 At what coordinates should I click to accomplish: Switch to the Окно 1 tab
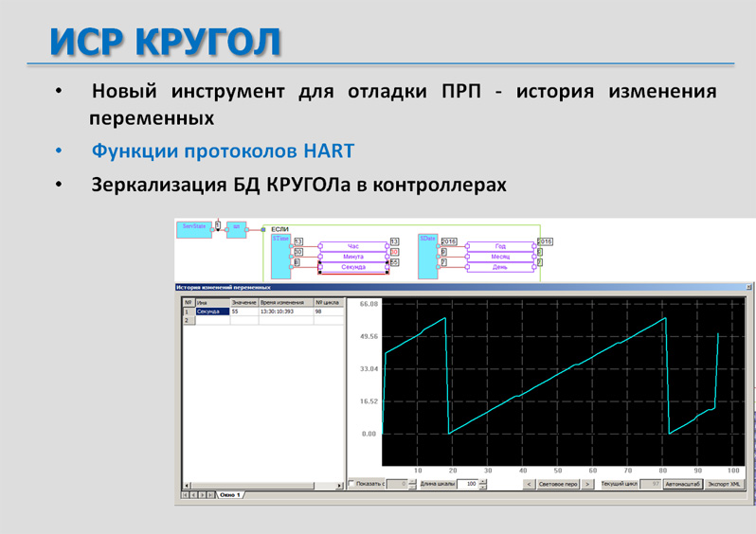[230, 495]
